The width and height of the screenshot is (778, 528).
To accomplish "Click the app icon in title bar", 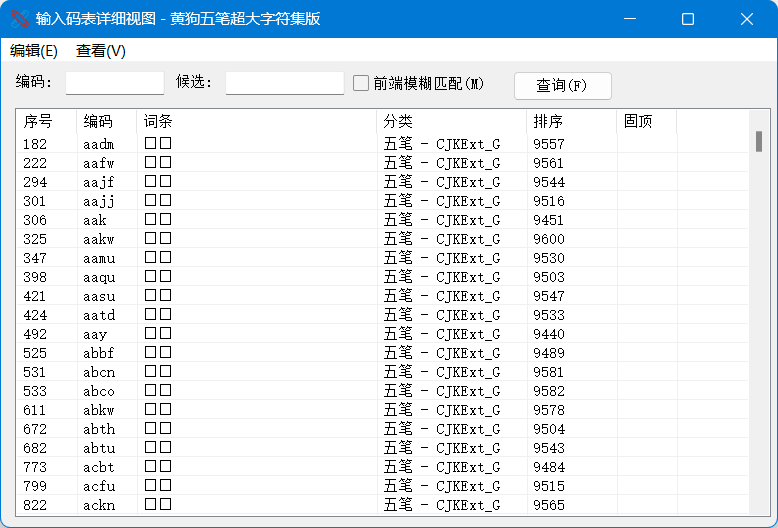I will click(x=19, y=19).
